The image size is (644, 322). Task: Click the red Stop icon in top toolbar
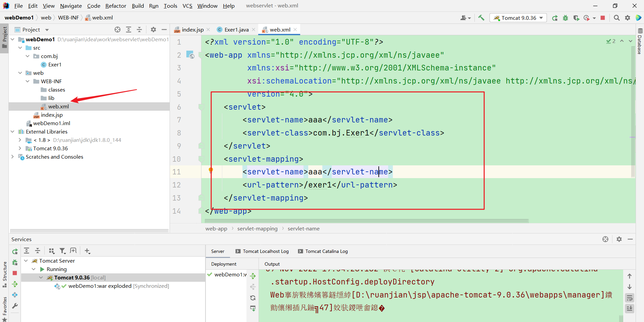603,18
